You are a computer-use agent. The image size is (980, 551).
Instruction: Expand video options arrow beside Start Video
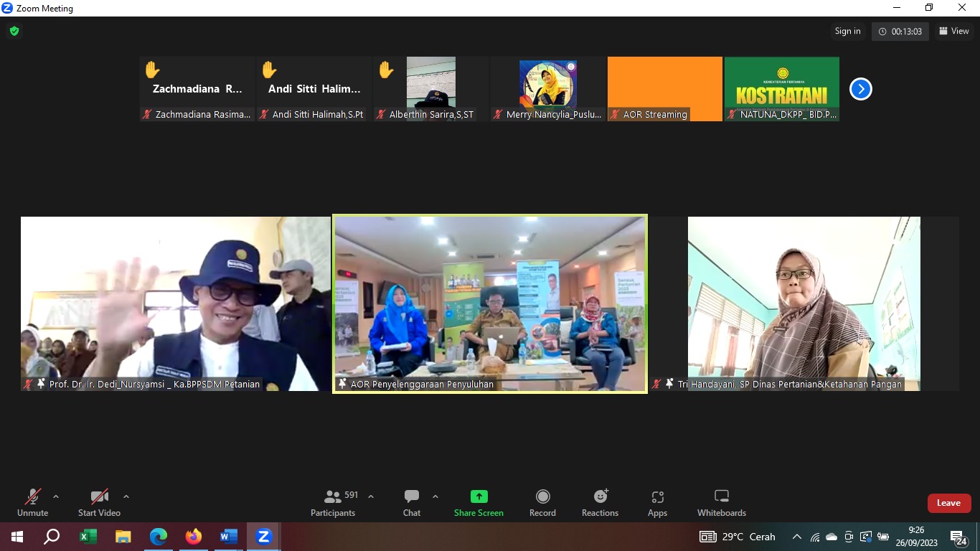coord(126,496)
